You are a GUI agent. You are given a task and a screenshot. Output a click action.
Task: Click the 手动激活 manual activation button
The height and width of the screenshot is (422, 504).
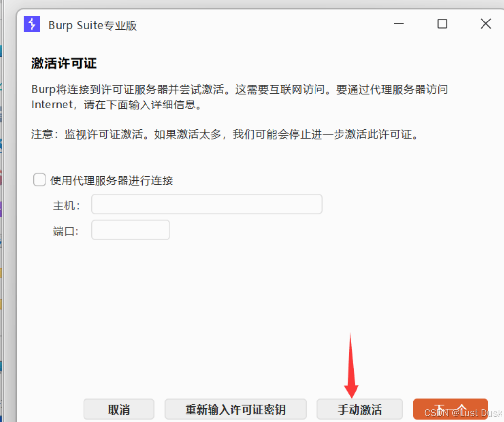tap(359, 409)
